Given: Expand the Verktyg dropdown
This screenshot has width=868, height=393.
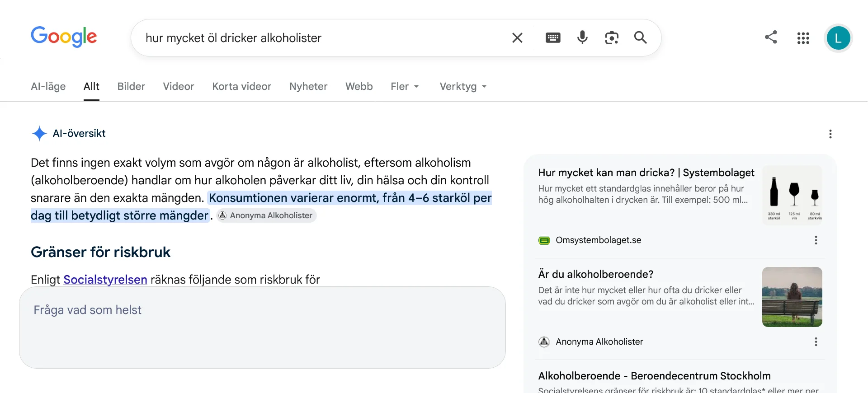Looking at the screenshot, I should 463,86.
